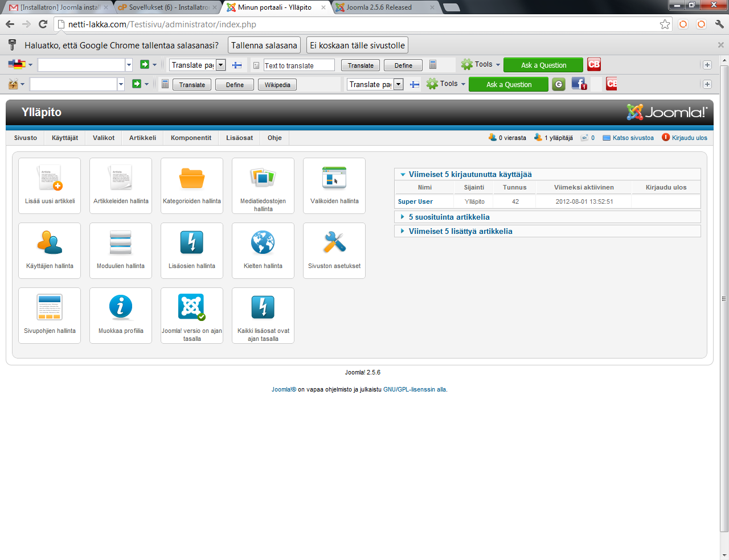Viewport: 729px width, 560px height.
Task: Click the 1 ylläpitäjä status item
Action: [553, 138]
